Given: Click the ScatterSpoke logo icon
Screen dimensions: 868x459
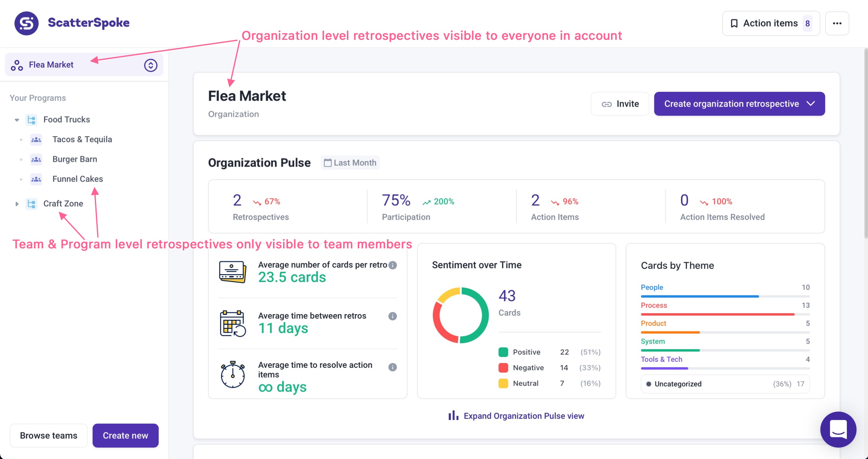Looking at the screenshot, I should tap(26, 23).
